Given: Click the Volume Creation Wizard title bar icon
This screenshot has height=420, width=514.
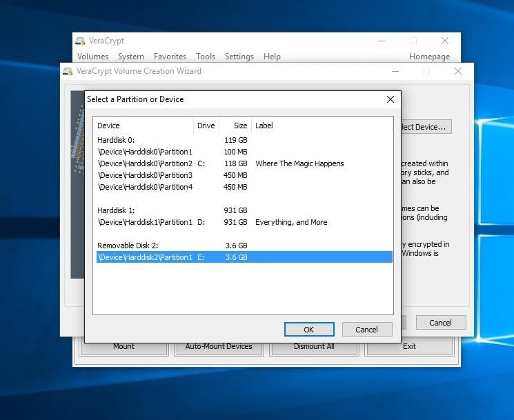Looking at the screenshot, I should 68,71.
